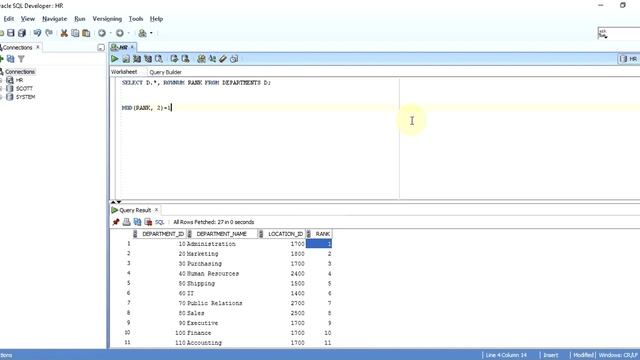Click the Paste icon in main toolbar
Image resolution: width=640 pixels, height=360 pixels.
tap(86, 33)
